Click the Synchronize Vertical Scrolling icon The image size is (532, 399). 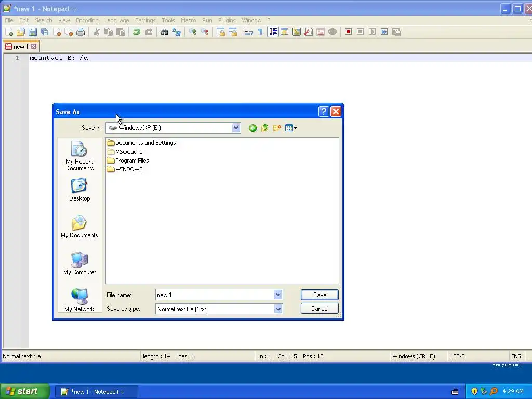pos(220,32)
